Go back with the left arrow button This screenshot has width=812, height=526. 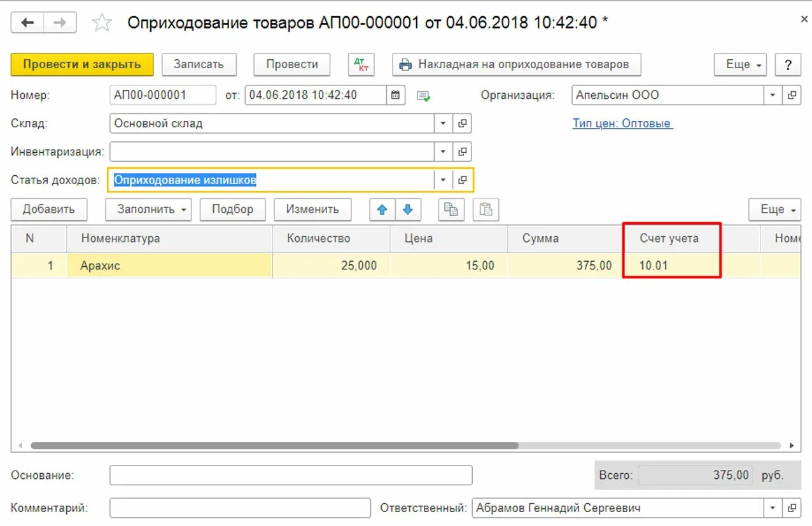click(27, 23)
